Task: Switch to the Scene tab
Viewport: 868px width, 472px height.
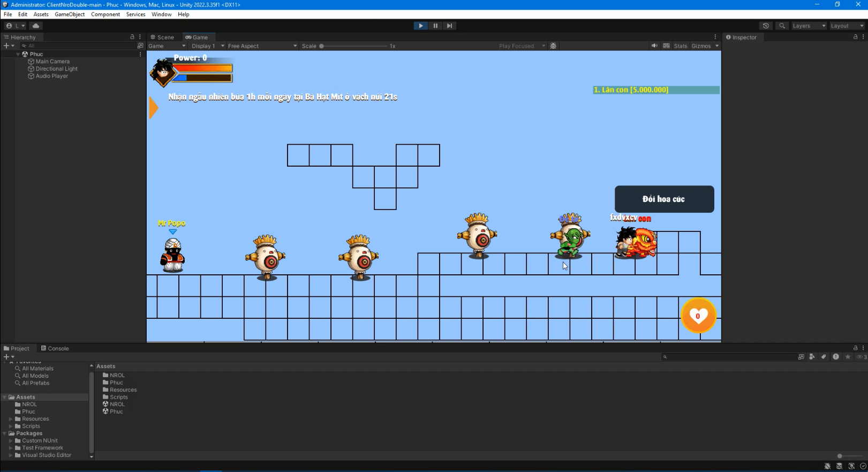Action: (162, 37)
